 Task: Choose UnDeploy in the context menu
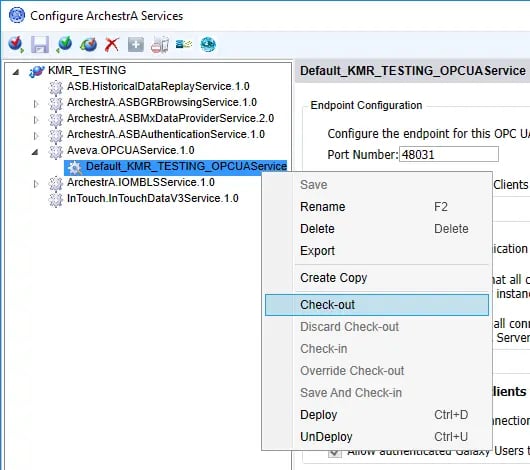tap(377, 437)
